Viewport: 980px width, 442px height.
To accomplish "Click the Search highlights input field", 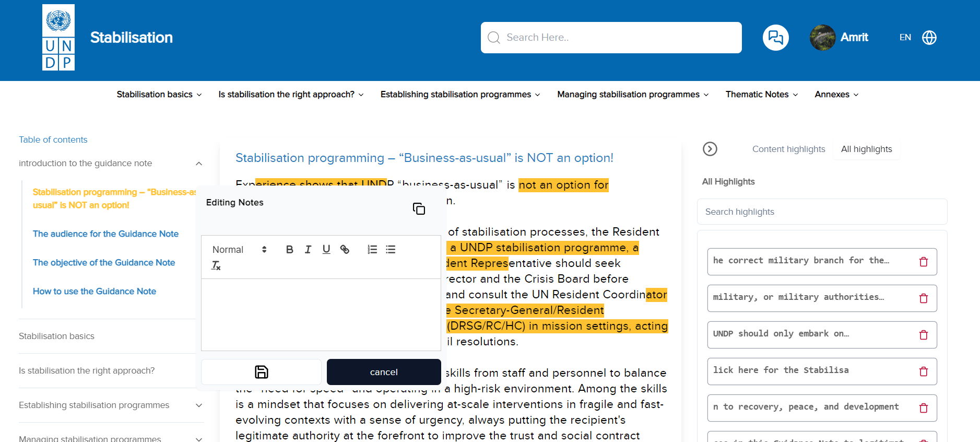I will pyautogui.click(x=822, y=212).
